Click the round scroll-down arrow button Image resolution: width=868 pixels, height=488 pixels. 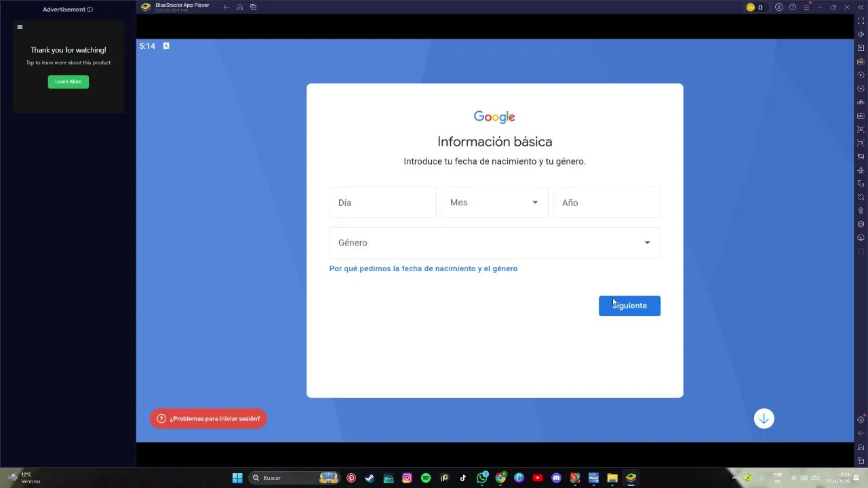764,419
